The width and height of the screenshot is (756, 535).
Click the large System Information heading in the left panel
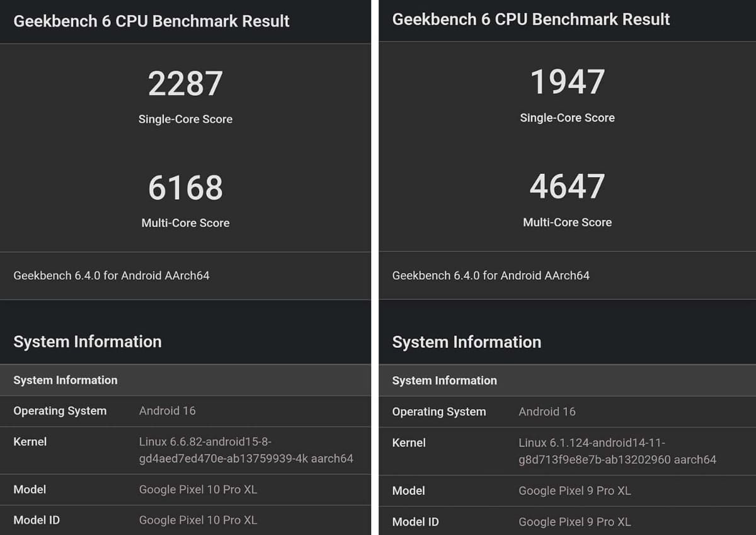[x=88, y=342]
